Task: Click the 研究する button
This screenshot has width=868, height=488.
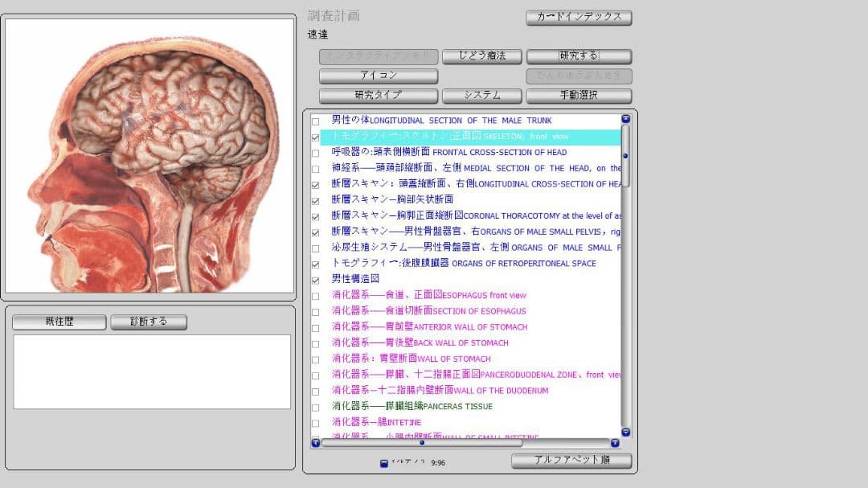Action: pyautogui.click(x=578, y=56)
